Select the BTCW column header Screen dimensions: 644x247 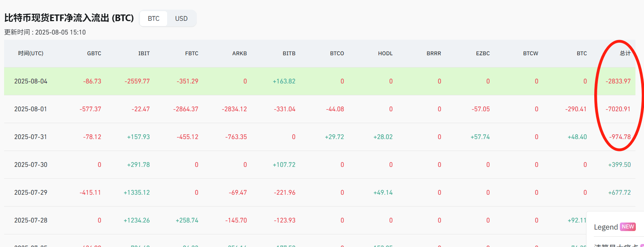[x=531, y=53]
